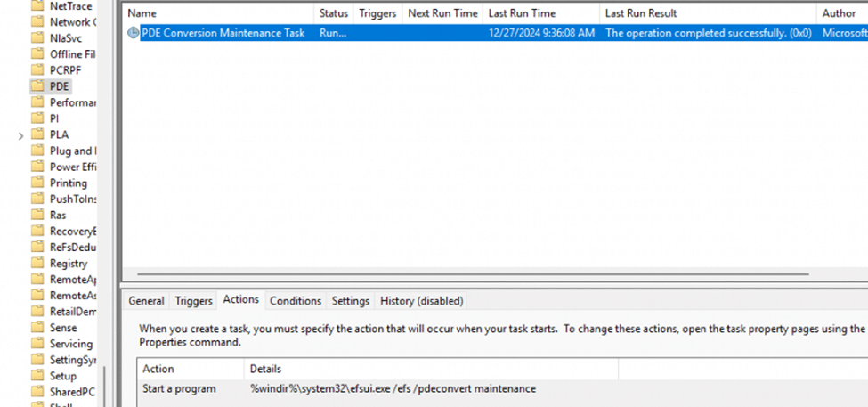Click the Servicing folder icon
The image size is (868, 407).
(37, 344)
